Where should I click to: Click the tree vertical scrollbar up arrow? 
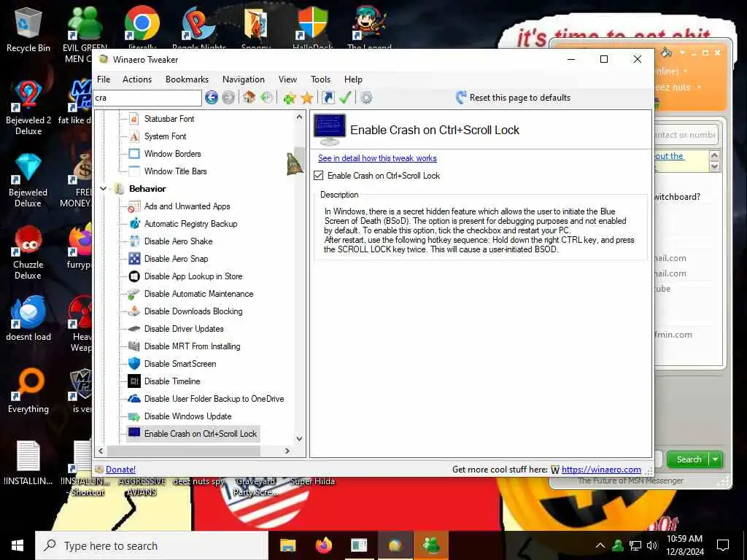pos(299,117)
